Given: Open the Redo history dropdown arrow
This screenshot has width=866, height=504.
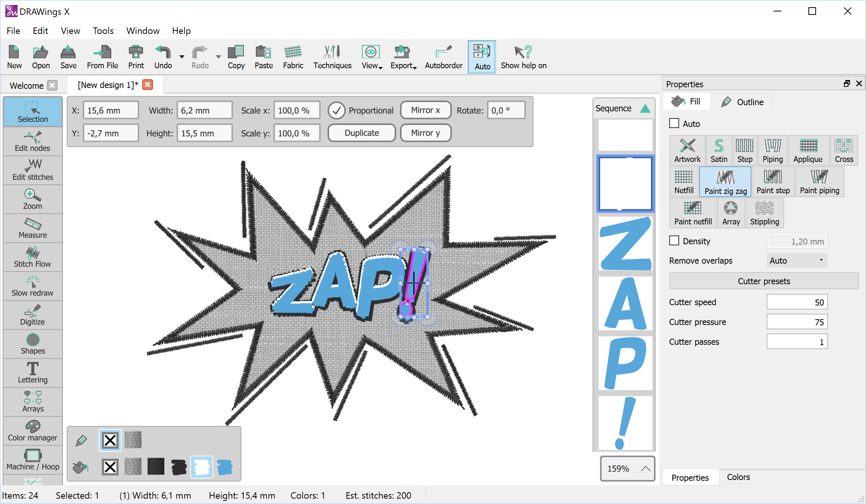Looking at the screenshot, I should tap(218, 57).
